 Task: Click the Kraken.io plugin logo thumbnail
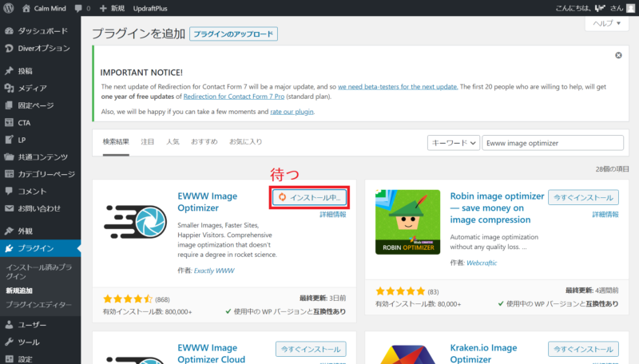tap(407, 354)
